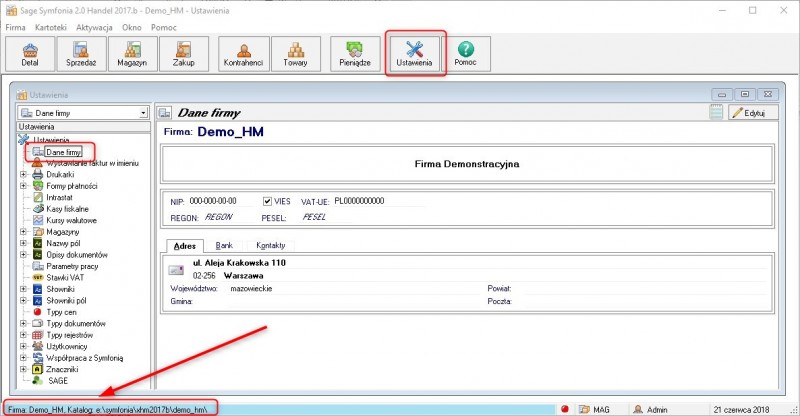800x416 pixels.
Task: Select Magazyny in settings tree
Action: tap(63, 232)
